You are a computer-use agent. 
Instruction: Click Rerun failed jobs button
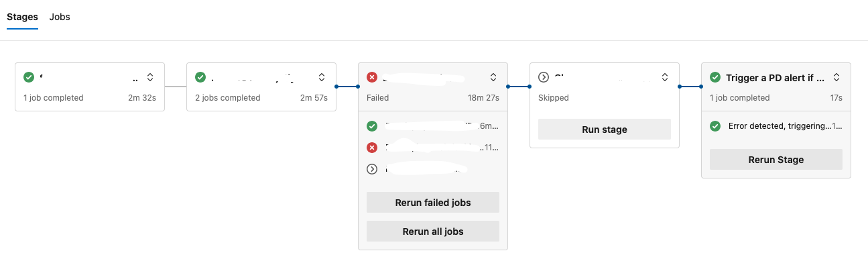(433, 203)
